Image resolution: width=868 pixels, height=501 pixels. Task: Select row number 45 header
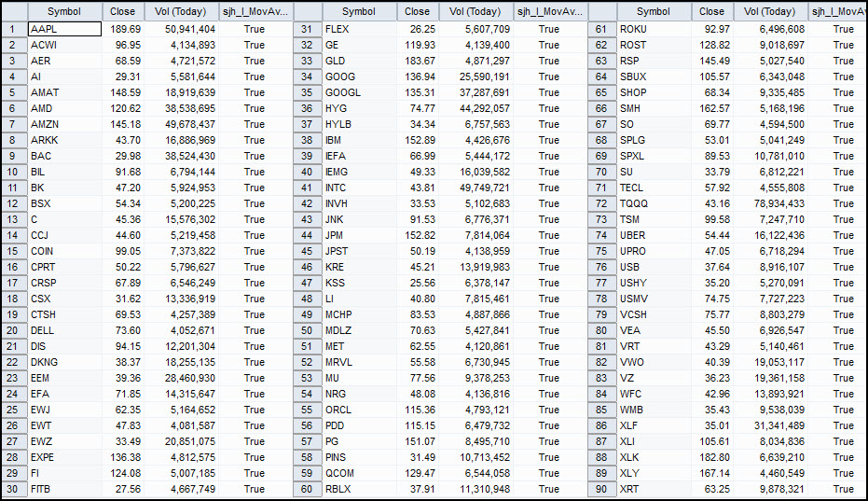tap(308, 251)
